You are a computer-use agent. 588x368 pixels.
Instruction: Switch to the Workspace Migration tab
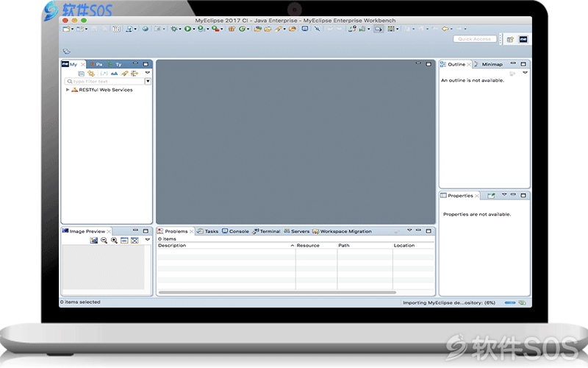pos(342,231)
